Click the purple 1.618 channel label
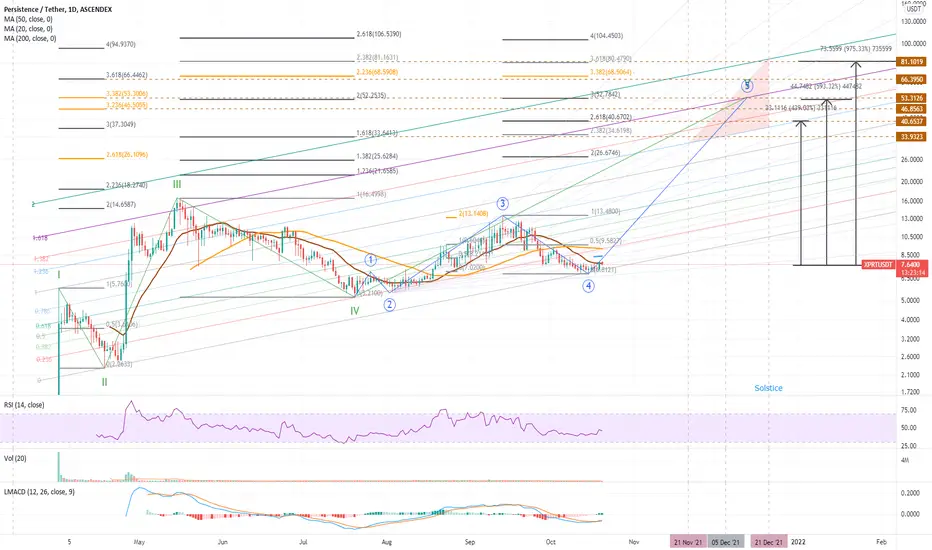The width and height of the screenshot is (932, 550). [40, 238]
